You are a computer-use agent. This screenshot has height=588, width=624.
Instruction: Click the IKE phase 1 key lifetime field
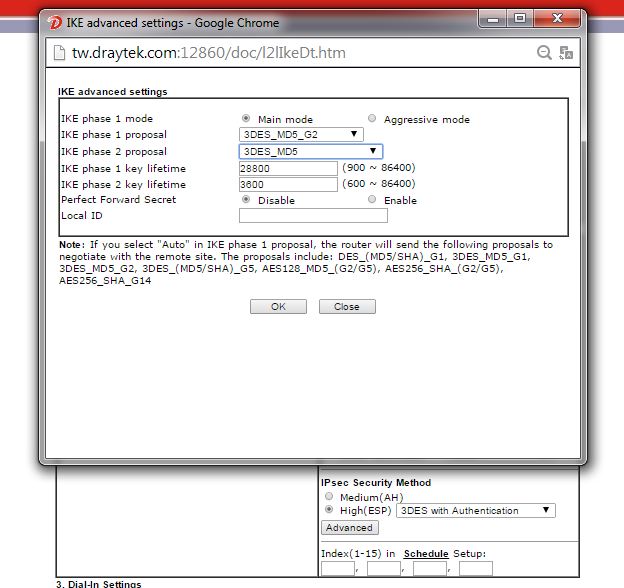click(288, 168)
